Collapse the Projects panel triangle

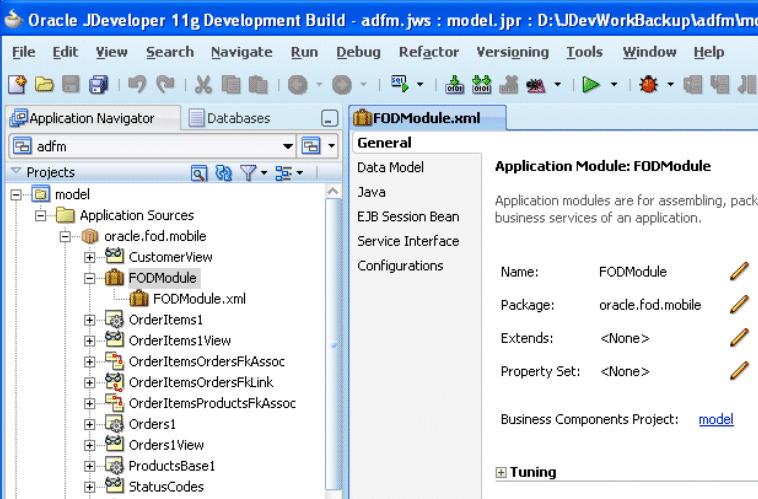[16, 171]
